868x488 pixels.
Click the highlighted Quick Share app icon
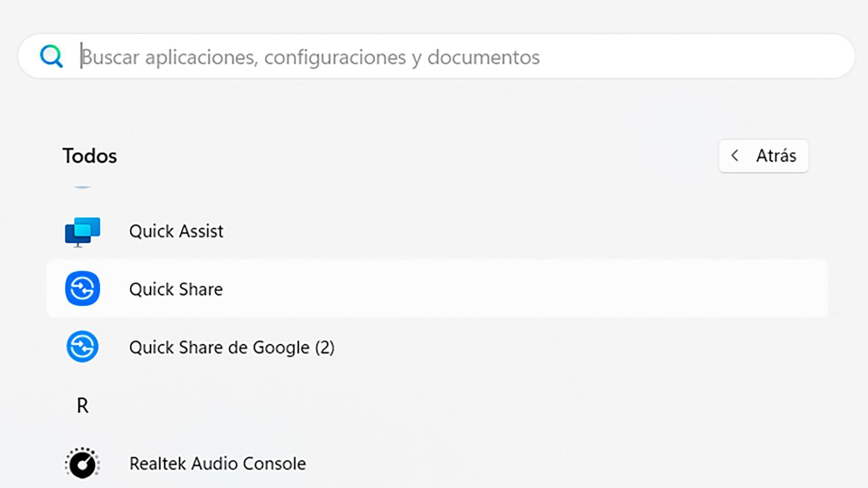pyautogui.click(x=82, y=289)
